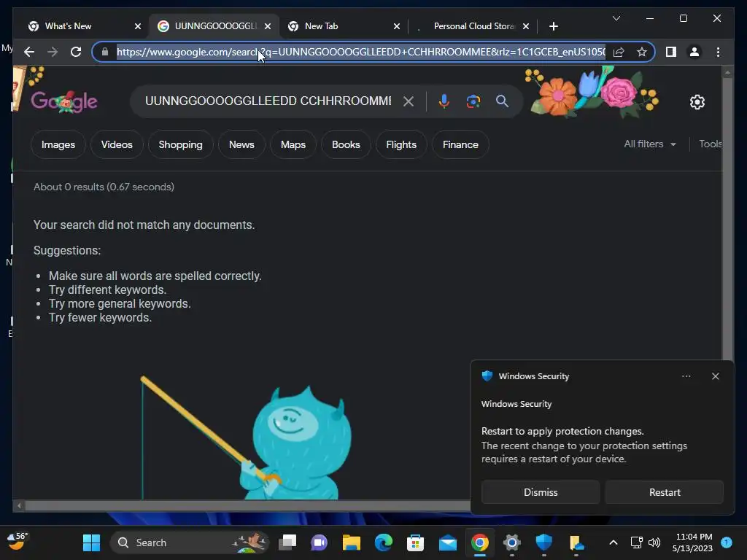Viewport: 747px width, 560px height.
Task: Expand the All filters dropdown
Action: coord(650,144)
